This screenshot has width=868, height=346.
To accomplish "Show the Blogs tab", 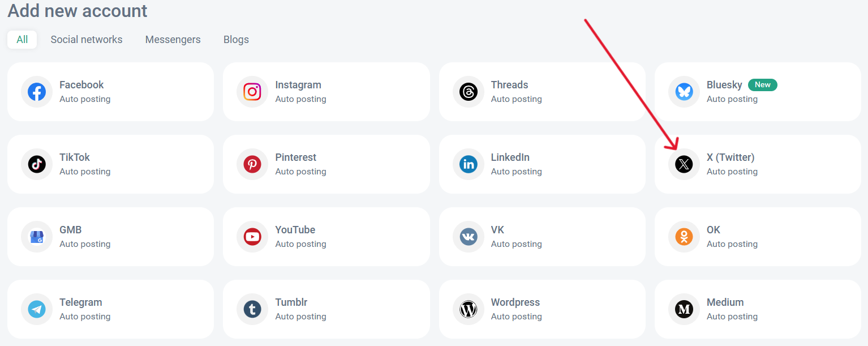I will tap(236, 40).
